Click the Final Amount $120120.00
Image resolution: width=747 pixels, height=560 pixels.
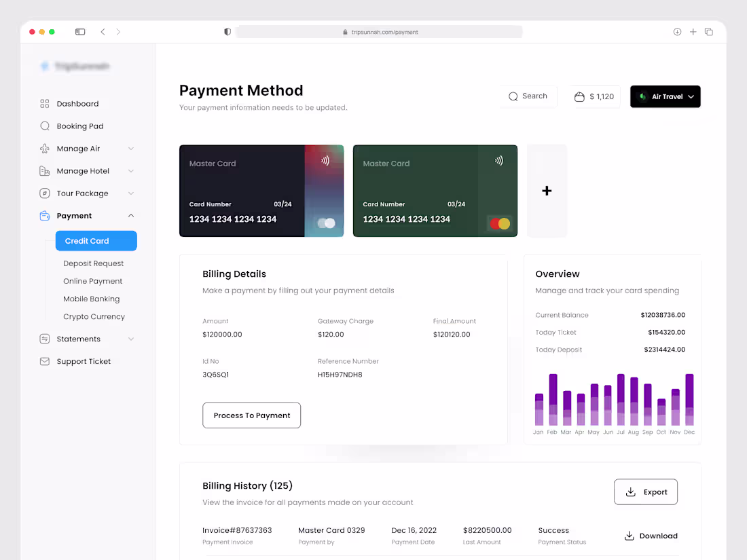click(452, 335)
